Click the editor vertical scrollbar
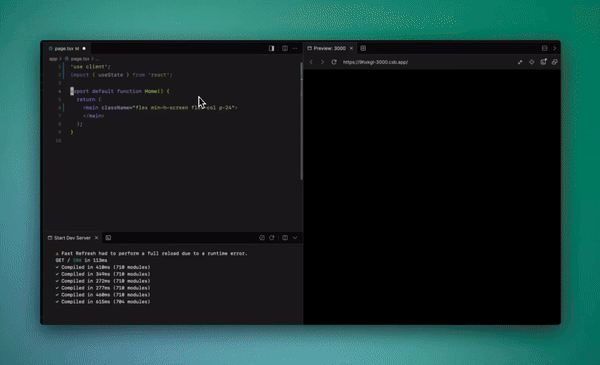 click(302, 121)
